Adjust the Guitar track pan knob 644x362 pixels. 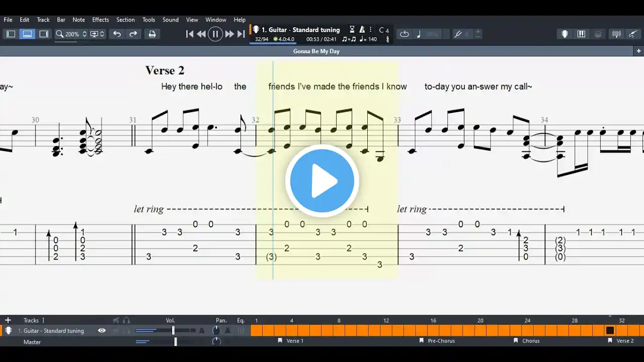click(x=216, y=331)
